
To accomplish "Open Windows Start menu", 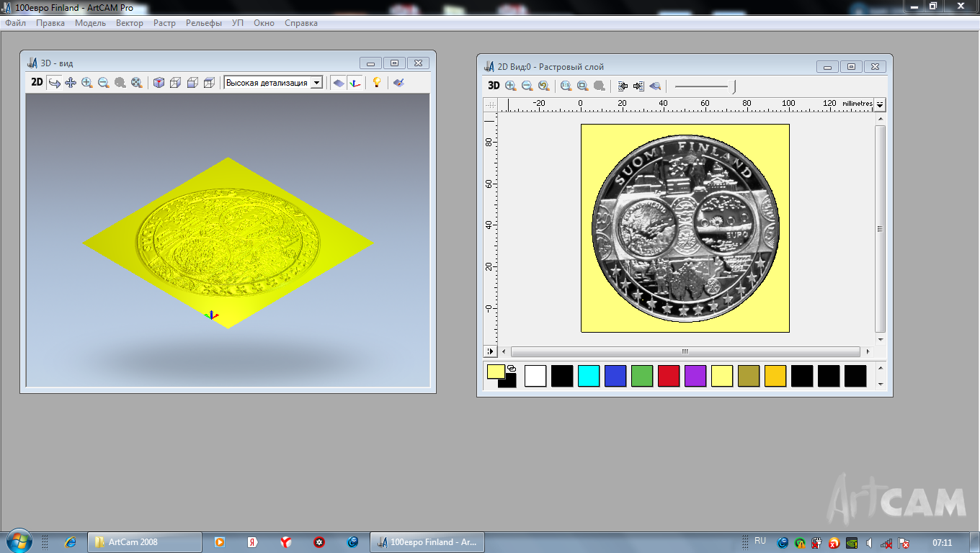I will click(x=18, y=541).
